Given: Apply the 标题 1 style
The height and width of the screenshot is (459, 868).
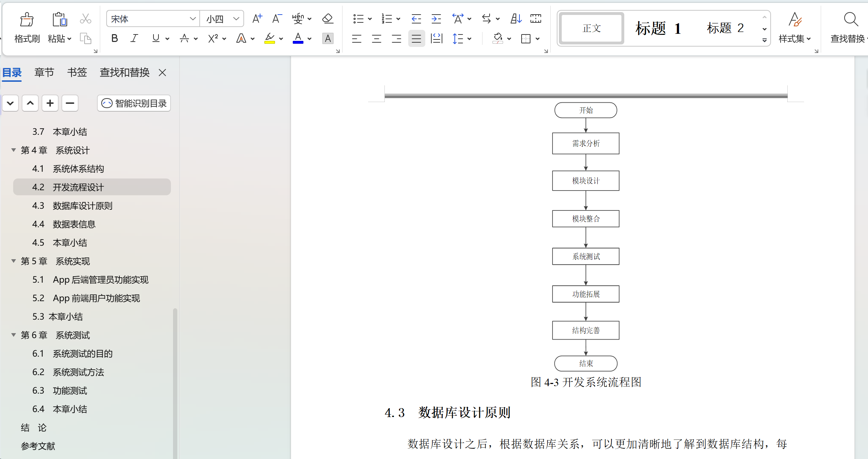Looking at the screenshot, I should (658, 28).
